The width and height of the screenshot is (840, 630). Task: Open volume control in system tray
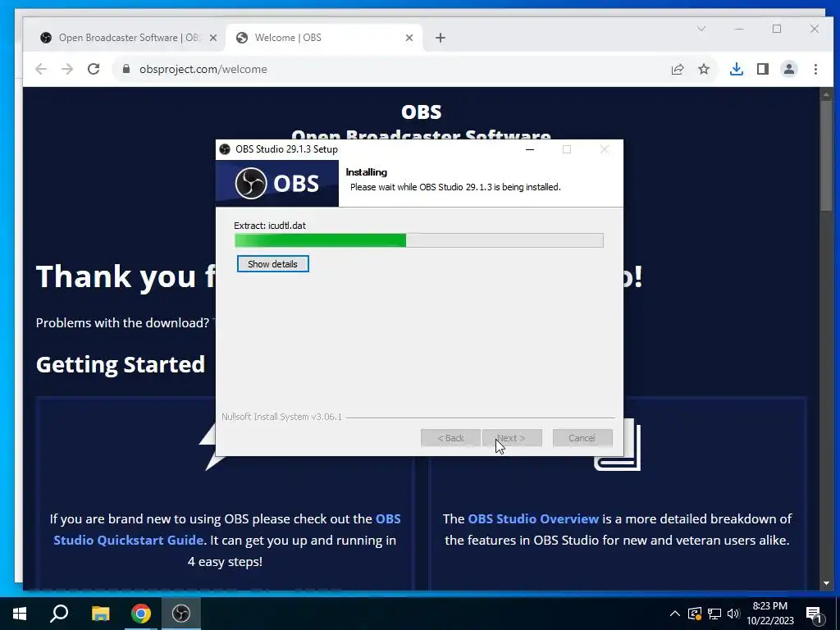[733, 614]
